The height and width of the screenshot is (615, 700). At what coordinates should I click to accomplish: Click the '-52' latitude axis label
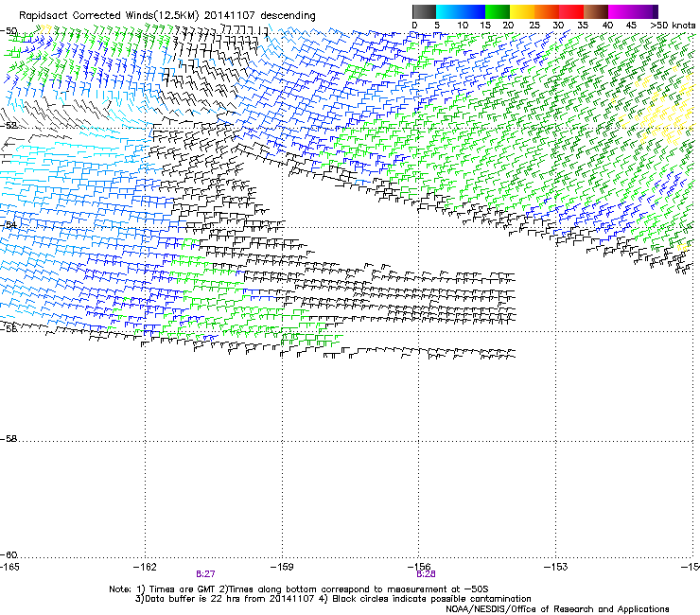(9, 126)
